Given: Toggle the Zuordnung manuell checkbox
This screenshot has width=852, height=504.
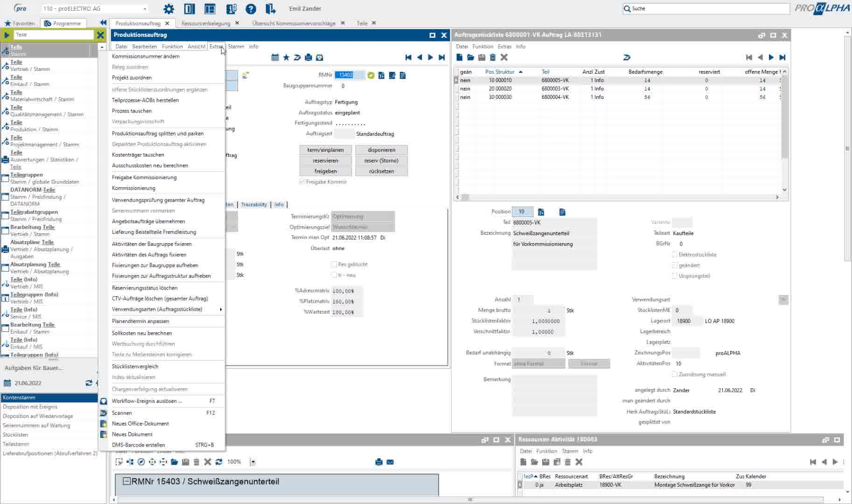Looking at the screenshot, I should [675, 374].
